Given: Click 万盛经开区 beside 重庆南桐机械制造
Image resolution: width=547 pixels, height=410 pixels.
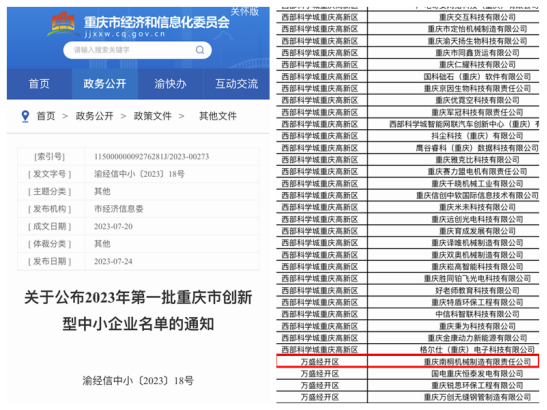Looking at the screenshot, I should [x=320, y=362].
